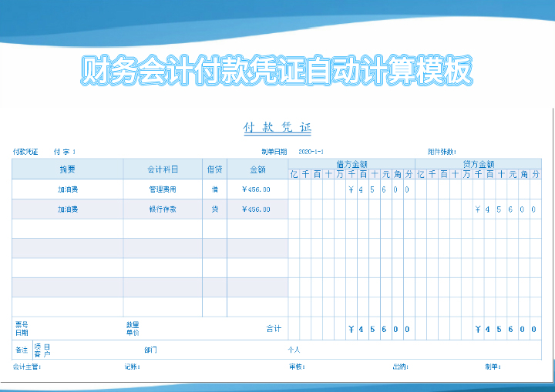Screen dimensions: 555x392
Task: Click the first row 加油费 summary cell
Action: click(68, 189)
